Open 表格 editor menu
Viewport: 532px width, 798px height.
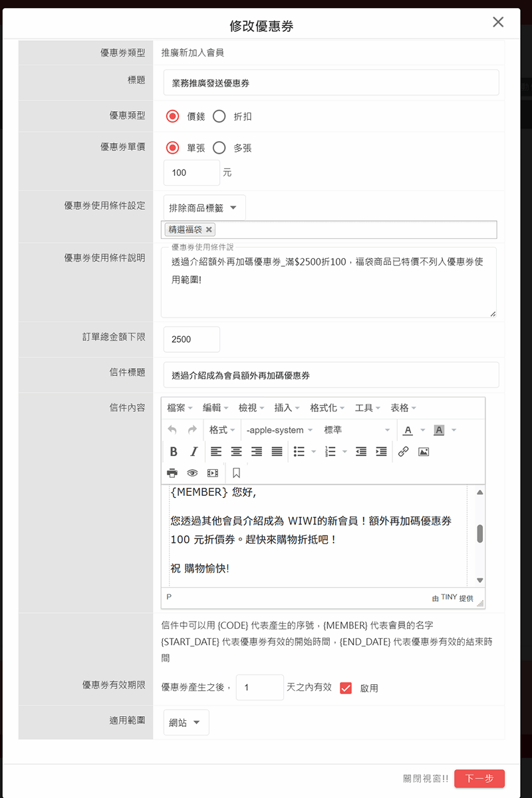tap(404, 408)
